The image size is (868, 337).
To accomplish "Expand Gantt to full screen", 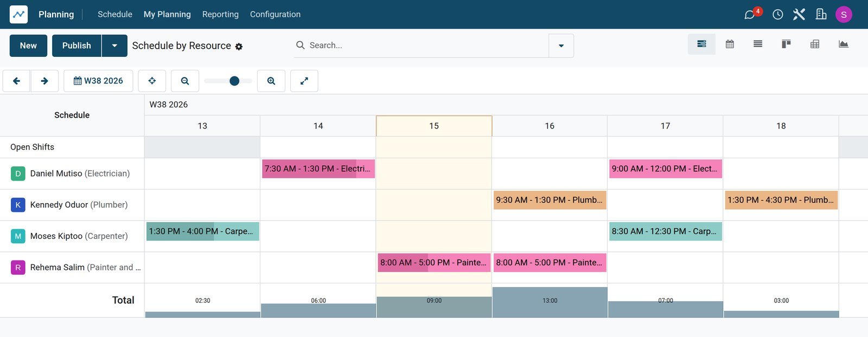I will coord(304,81).
